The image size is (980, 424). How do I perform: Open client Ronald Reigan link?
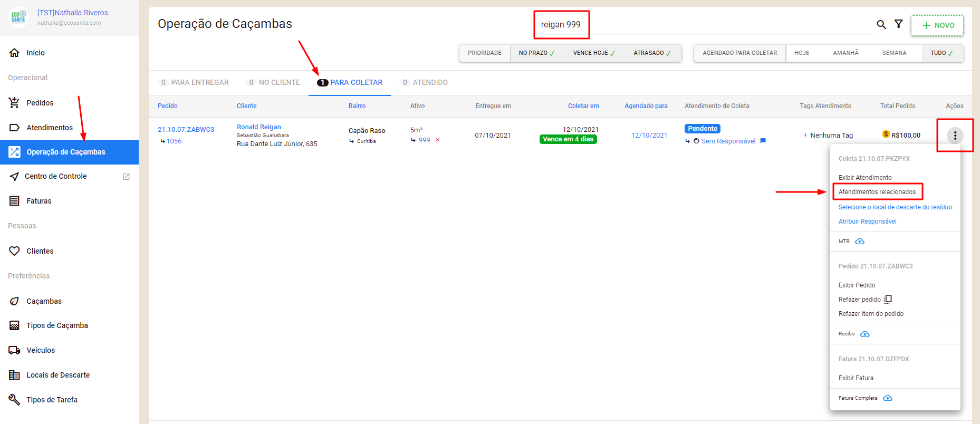coord(258,127)
